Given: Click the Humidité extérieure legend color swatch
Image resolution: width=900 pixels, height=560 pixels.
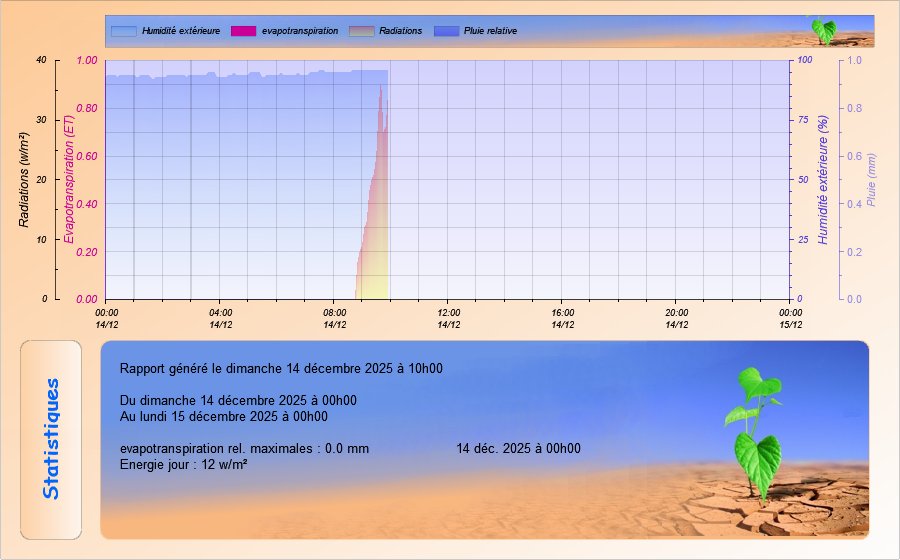Looking at the screenshot, I should pos(123,31).
